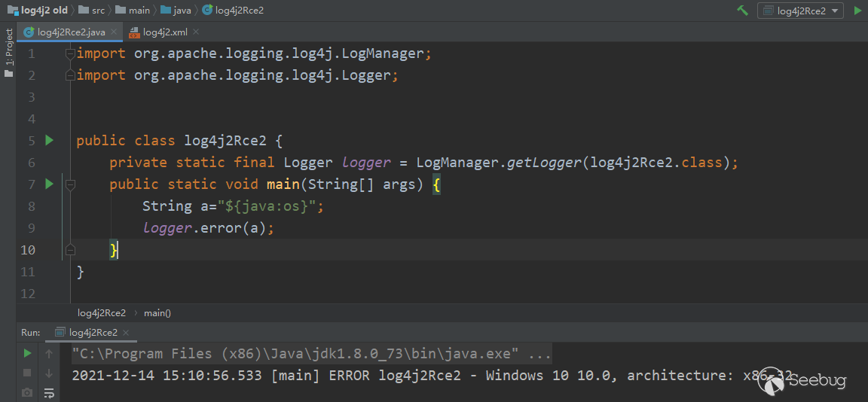The image size is (868, 402).
Task: Toggle the soft-wrap icon in the Run panel
Action: coord(49,393)
